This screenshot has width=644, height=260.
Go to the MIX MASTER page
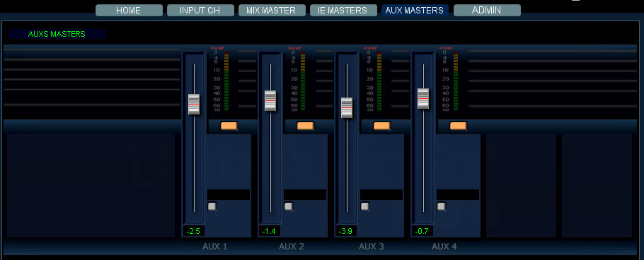(x=272, y=11)
